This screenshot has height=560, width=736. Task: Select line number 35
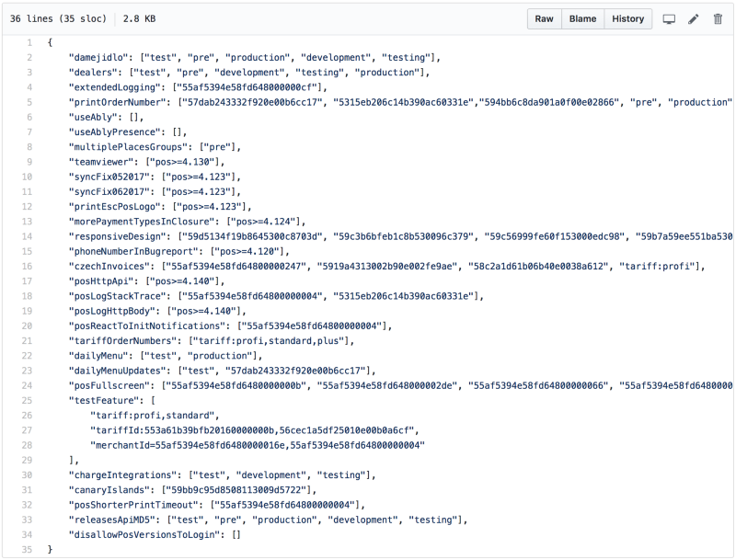[27, 550]
